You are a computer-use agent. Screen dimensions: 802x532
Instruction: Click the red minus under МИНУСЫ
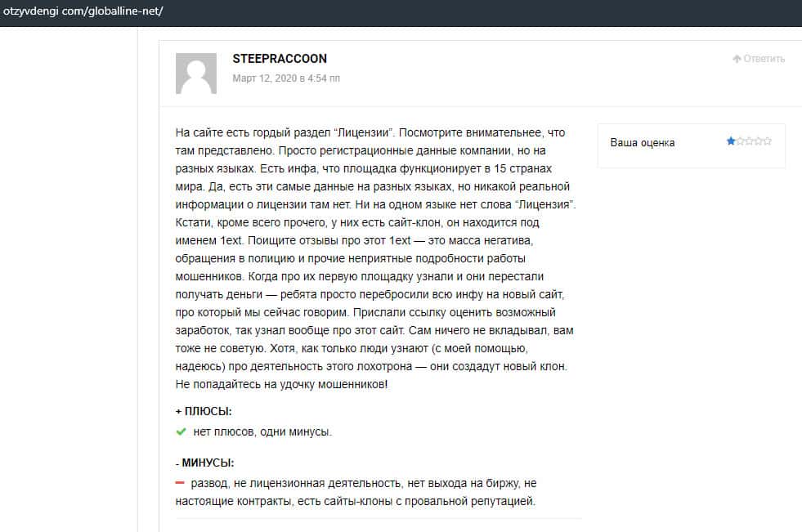[181, 483]
